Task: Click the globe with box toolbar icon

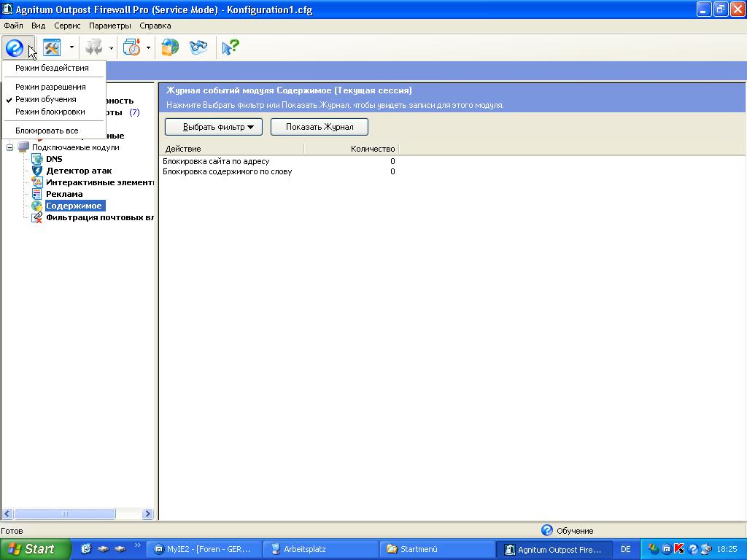Action: coord(170,47)
